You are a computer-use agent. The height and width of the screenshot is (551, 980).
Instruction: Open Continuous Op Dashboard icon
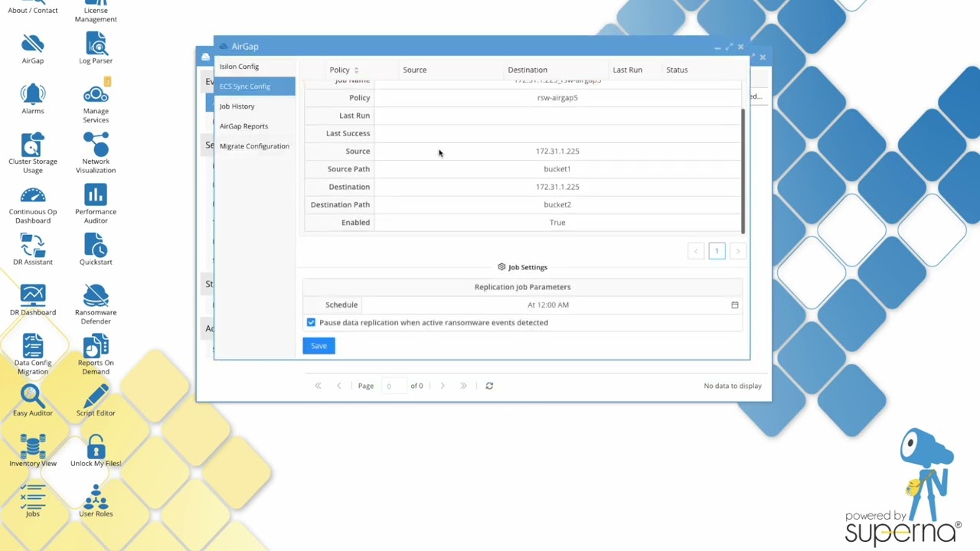[x=32, y=204]
